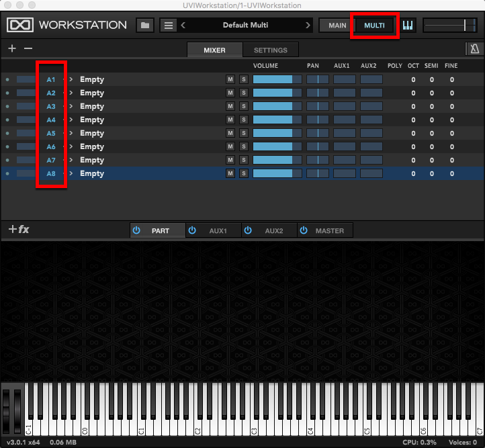Select MIDI channel A5 label
Image resolution: width=485 pixels, height=448 pixels.
(x=51, y=134)
